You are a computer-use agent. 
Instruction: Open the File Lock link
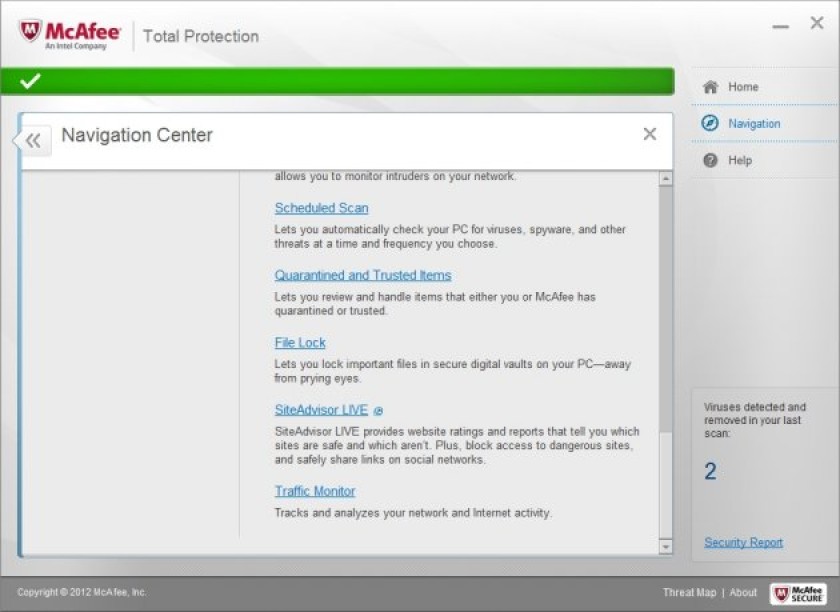click(x=300, y=342)
